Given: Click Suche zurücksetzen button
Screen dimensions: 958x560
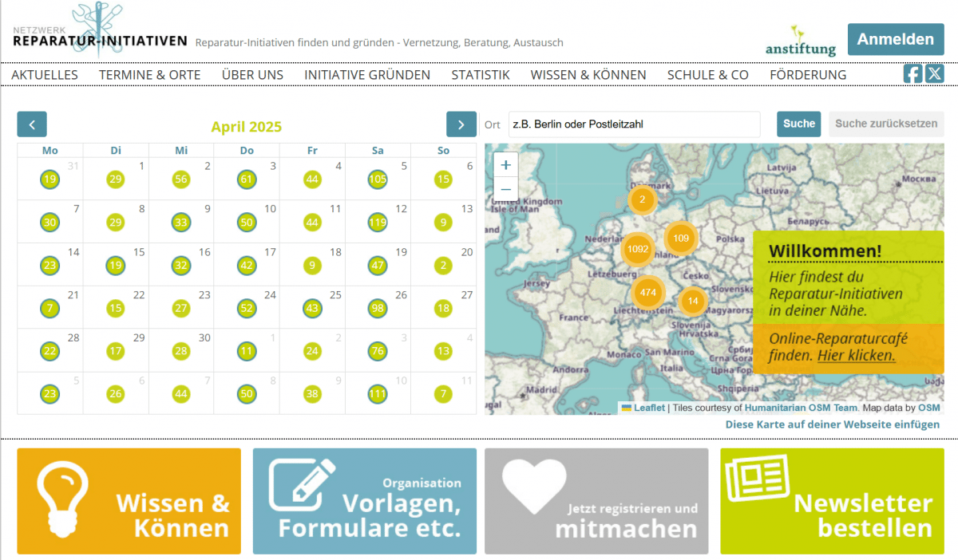Looking at the screenshot, I should pos(886,124).
